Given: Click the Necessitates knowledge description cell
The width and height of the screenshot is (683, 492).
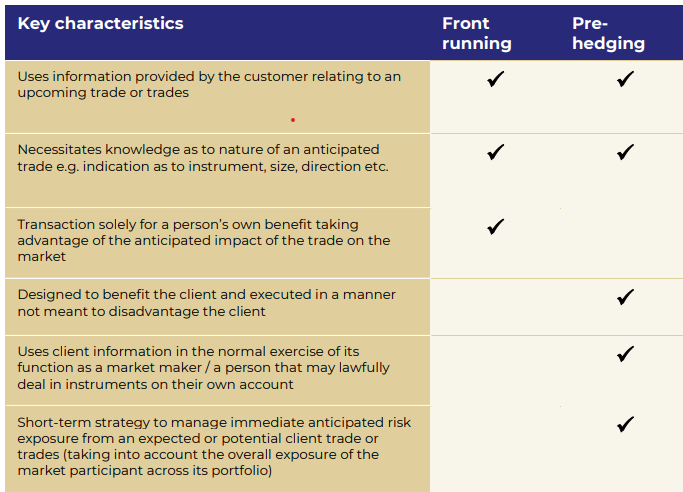Looking at the screenshot, I should [x=217, y=171].
